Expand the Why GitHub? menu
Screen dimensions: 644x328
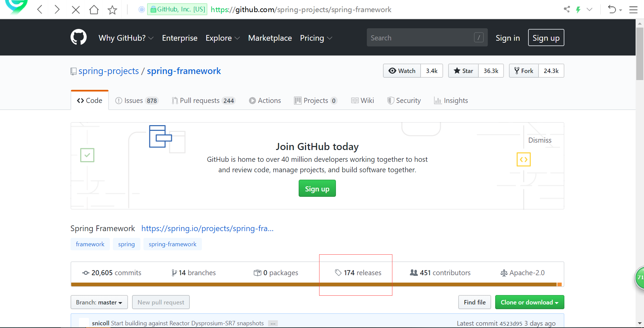(x=126, y=38)
